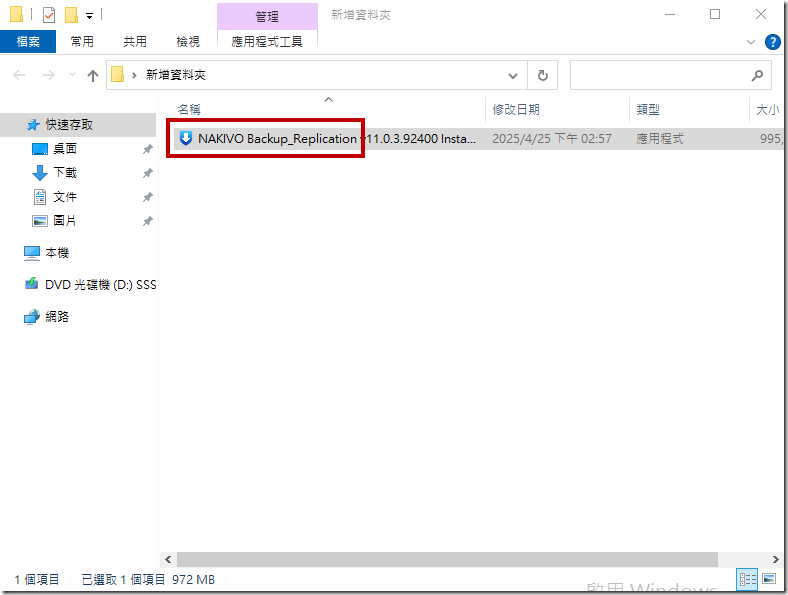This screenshot has width=788, height=595.
Task: Click the NAKIVO installer file icon
Action: tap(186, 138)
